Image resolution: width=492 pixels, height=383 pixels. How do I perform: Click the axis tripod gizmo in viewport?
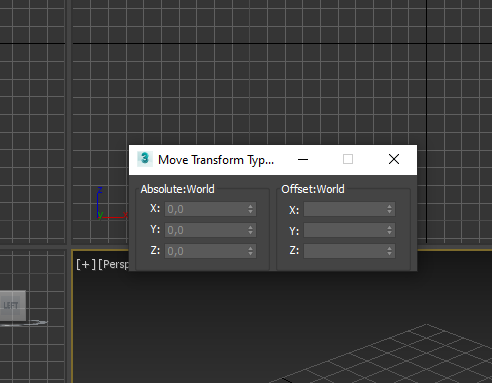coord(111,203)
